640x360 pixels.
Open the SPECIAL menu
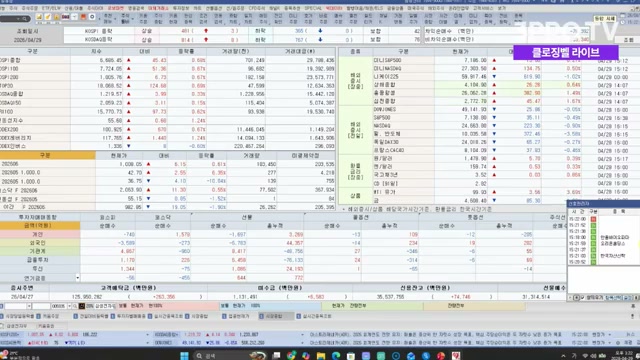(x=313, y=8)
